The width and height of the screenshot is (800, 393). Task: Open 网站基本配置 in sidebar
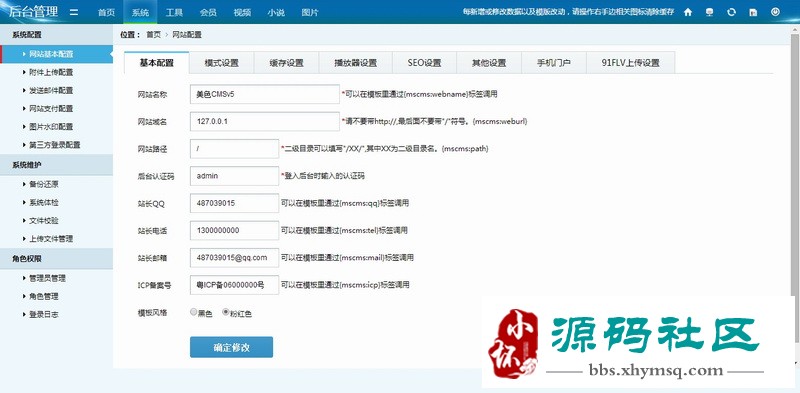tap(56, 54)
